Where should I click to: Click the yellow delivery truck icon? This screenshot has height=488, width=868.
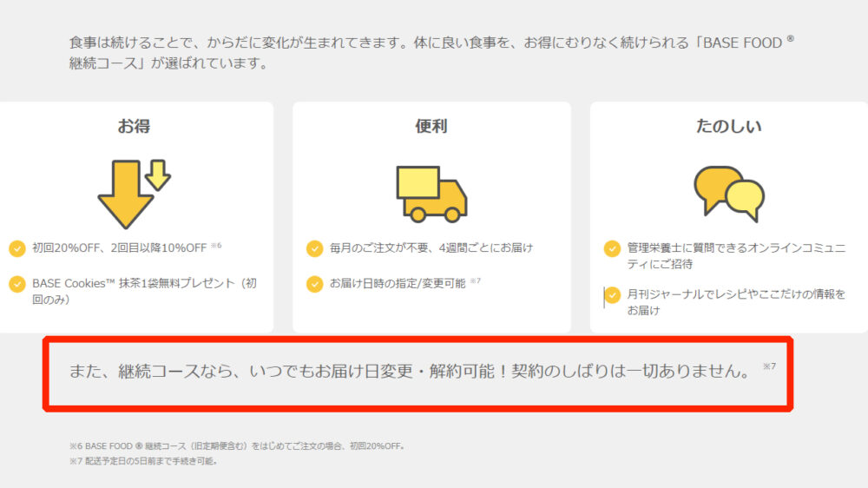click(x=431, y=194)
